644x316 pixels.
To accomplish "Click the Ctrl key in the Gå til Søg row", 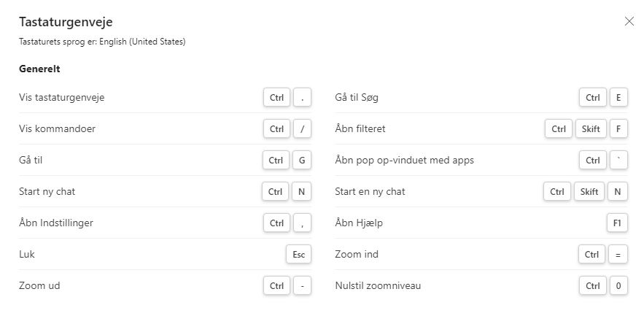I will [x=592, y=97].
